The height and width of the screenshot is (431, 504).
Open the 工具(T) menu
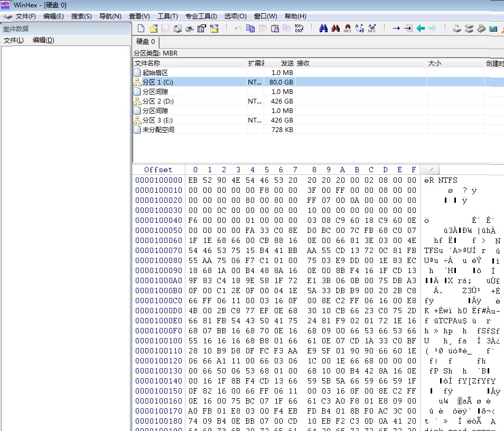tap(167, 16)
